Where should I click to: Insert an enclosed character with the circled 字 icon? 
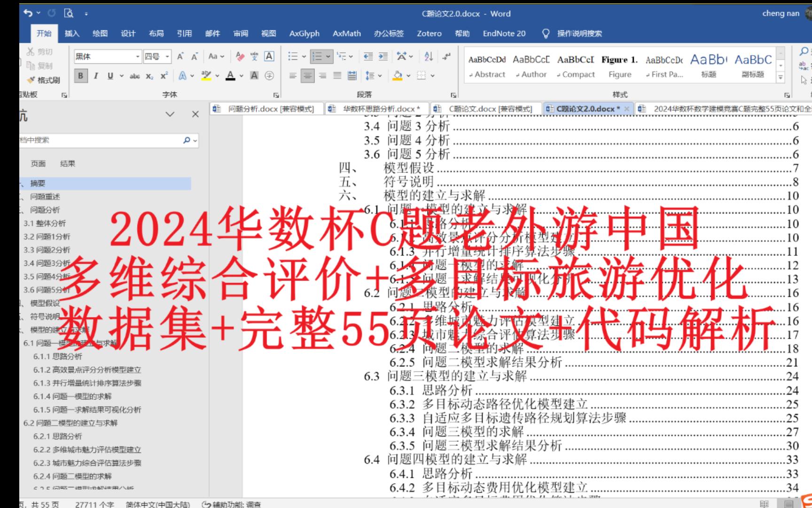tap(269, 75)
